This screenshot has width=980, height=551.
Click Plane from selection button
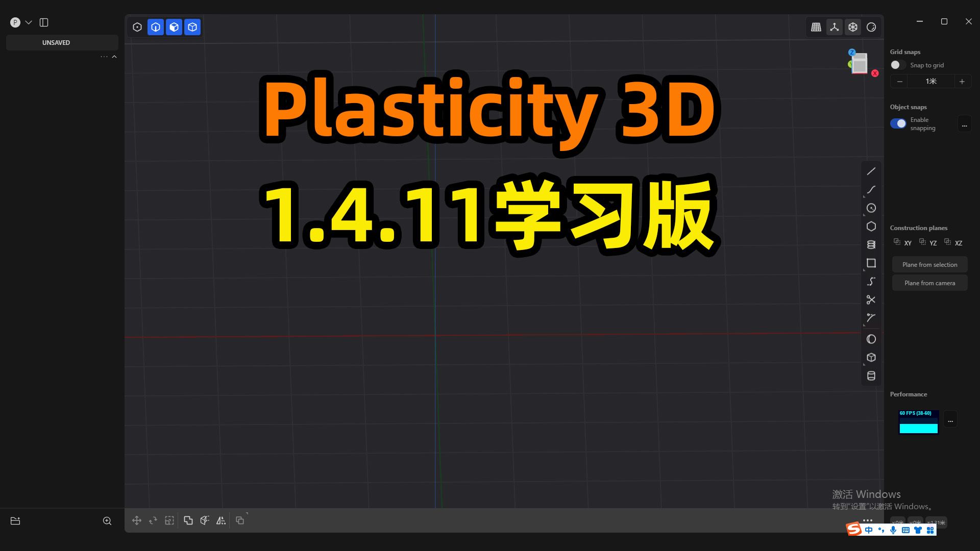tap(930, 264)
